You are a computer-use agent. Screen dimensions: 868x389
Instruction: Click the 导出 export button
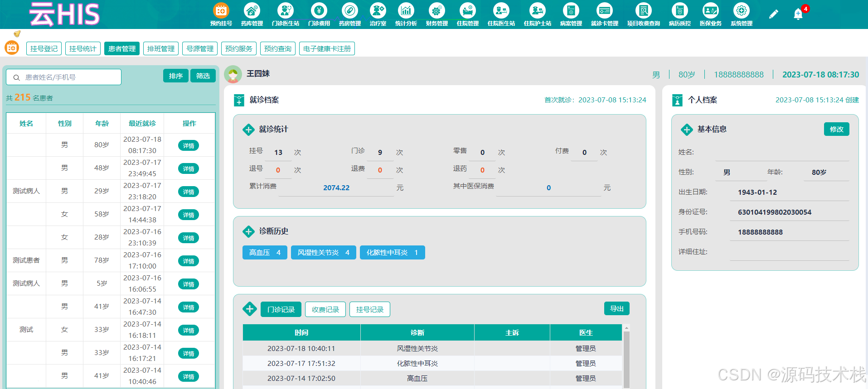tap(617, 308)
